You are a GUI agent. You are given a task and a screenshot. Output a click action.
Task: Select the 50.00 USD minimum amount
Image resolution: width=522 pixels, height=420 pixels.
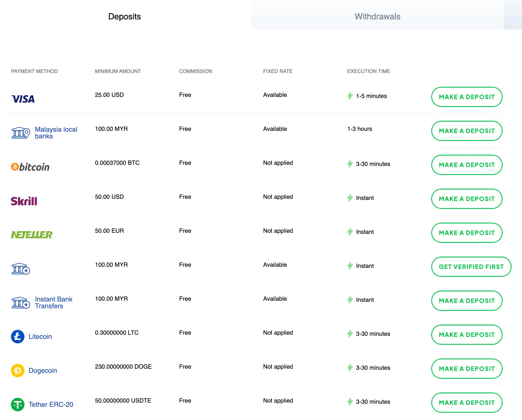point(109,197)
